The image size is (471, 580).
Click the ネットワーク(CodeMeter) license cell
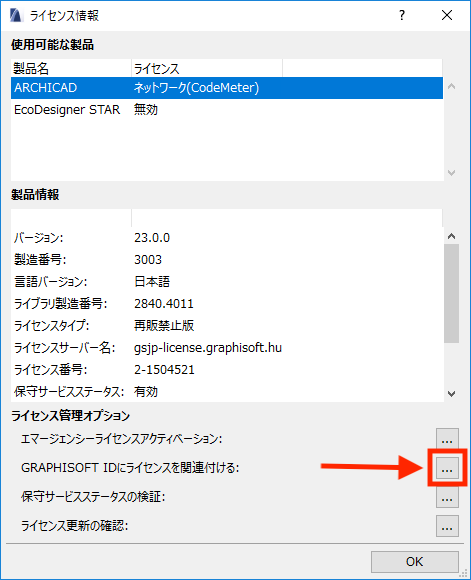(x=196, y=88)
